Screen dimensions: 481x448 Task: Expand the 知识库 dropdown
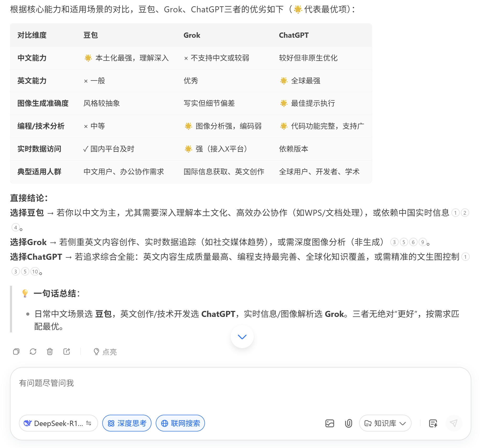(x=385, y=423)
